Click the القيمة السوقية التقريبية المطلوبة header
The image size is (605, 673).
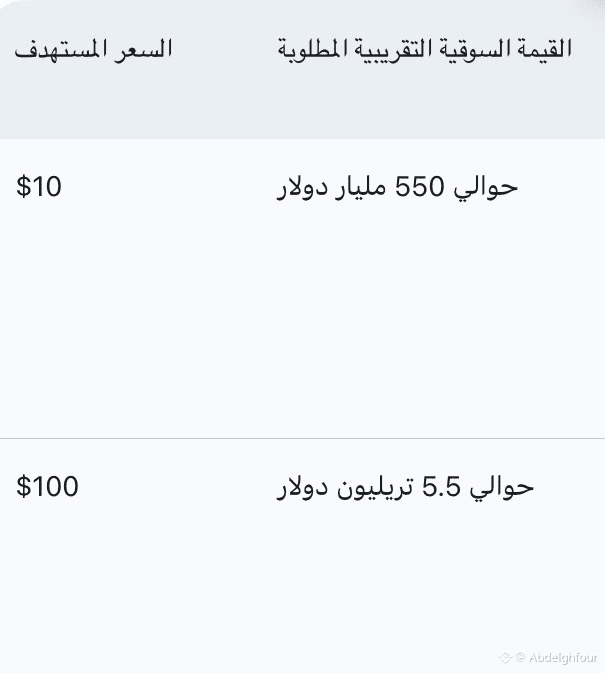424,49
